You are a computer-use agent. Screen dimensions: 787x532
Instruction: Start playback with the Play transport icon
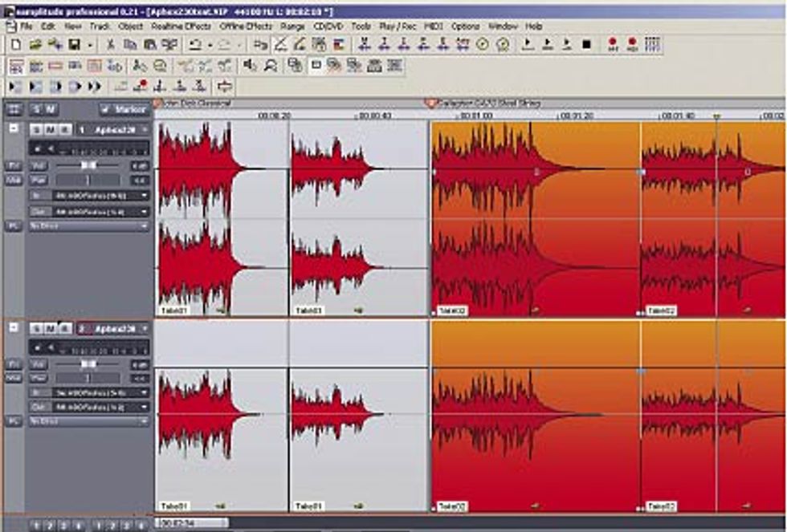tap(526, 44)
